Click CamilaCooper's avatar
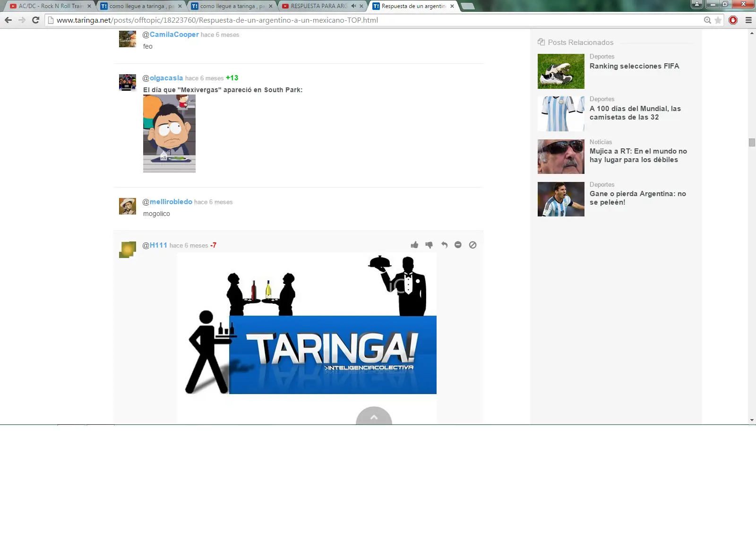The width and height of the screenshot is (756, 551). coord(128,39)
